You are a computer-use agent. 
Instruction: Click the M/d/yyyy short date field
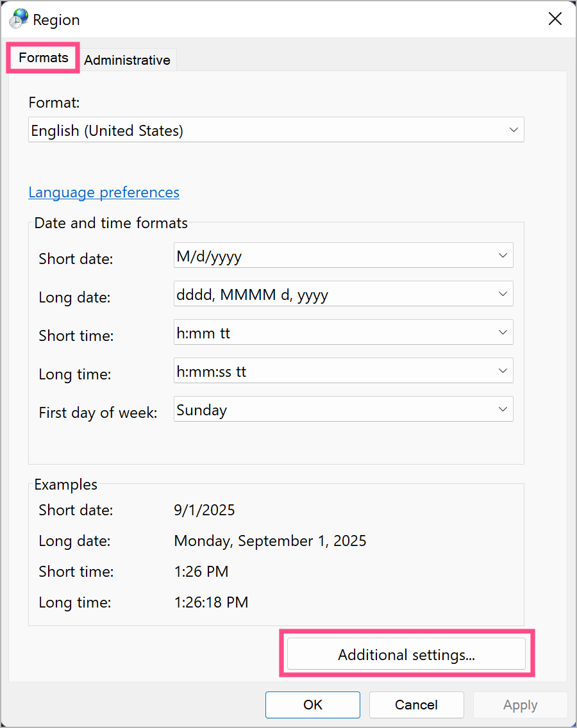(x=321, y=255)
